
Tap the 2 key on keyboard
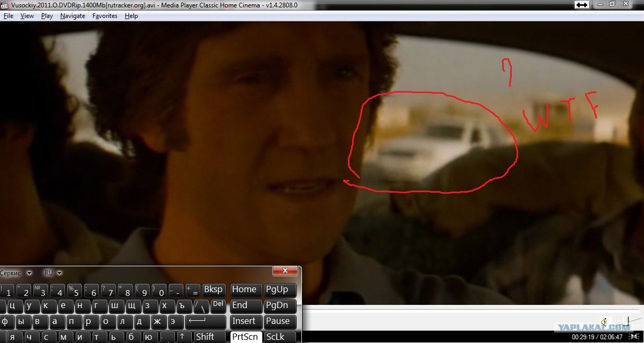(24, 291)
